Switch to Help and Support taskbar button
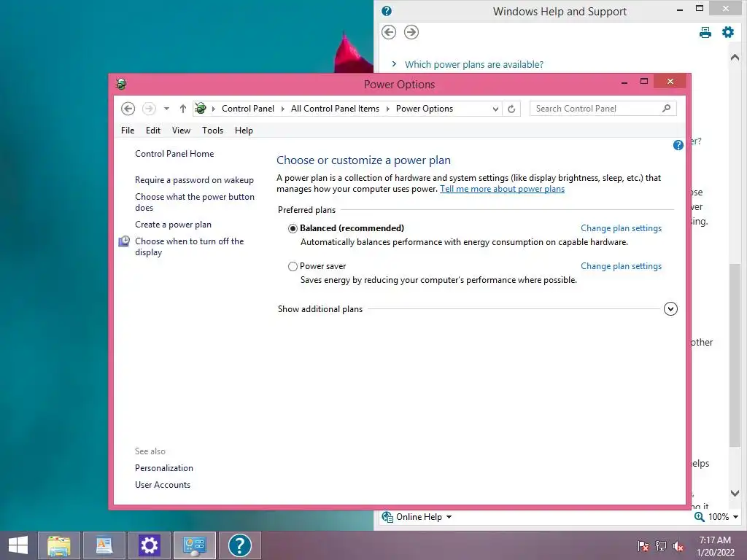The width and height of the screenshot is (747, 560). [x=239, y=545]
